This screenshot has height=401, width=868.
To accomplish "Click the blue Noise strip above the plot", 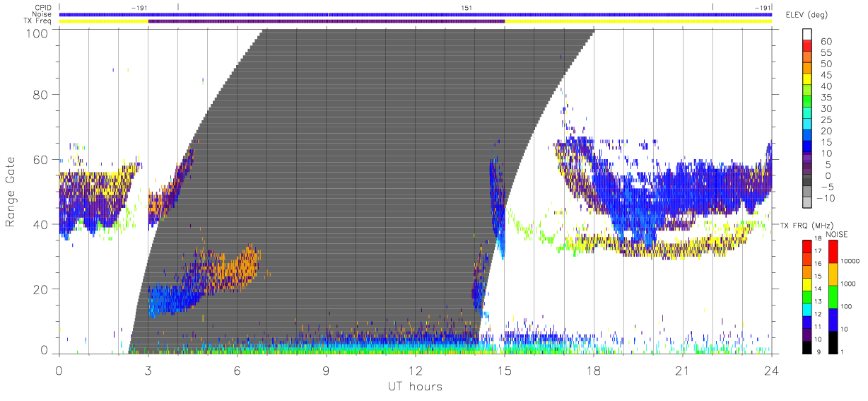I will tap(416, 14).
